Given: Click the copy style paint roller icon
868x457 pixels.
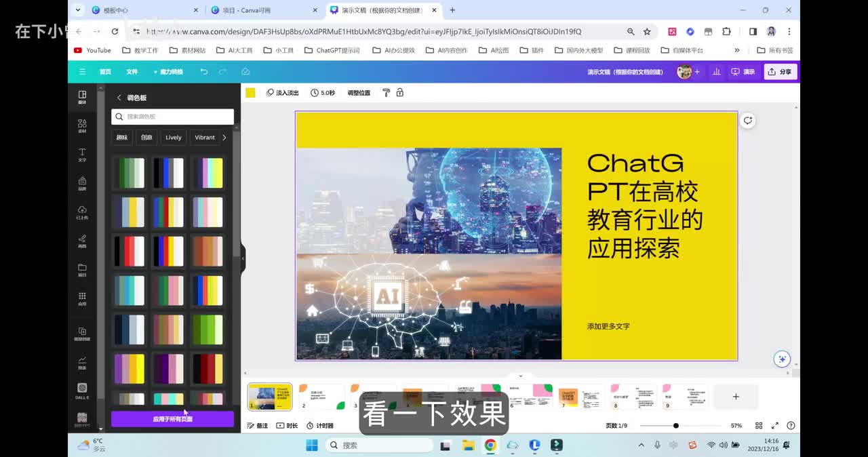Looking at the screenshot, I should coord(386,93).
